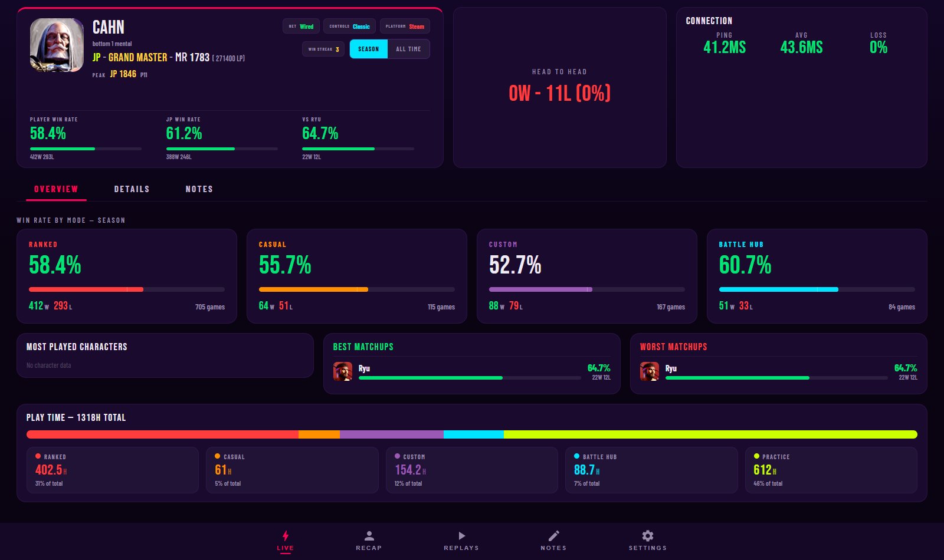
Task: Click the Platform Steam badge
Action: (x=405, y=27)
